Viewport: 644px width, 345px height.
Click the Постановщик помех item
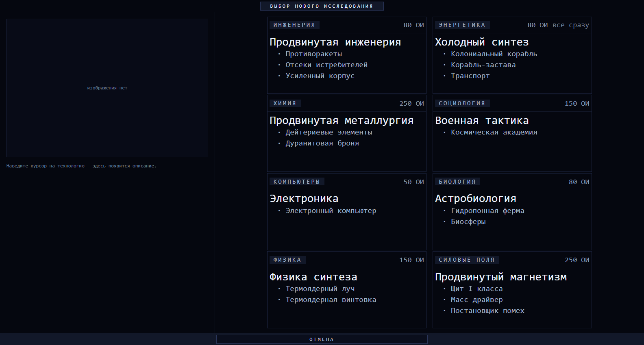(487, 310)
